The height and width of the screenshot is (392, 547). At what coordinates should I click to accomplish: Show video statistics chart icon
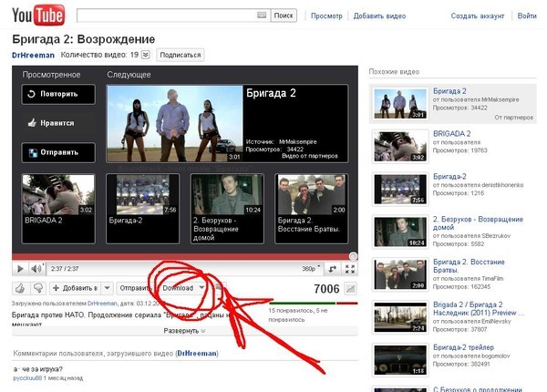point(350,289)
